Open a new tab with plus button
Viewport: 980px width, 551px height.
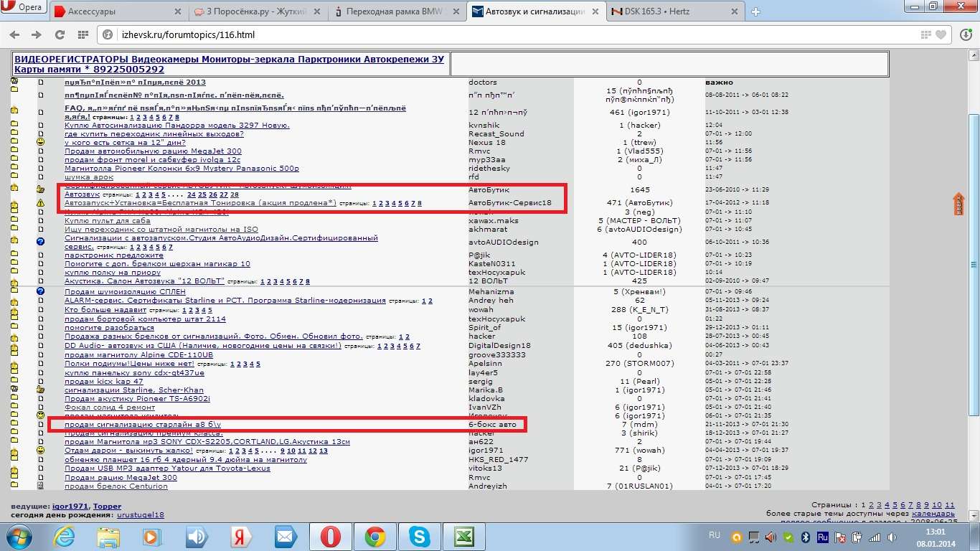755,11
